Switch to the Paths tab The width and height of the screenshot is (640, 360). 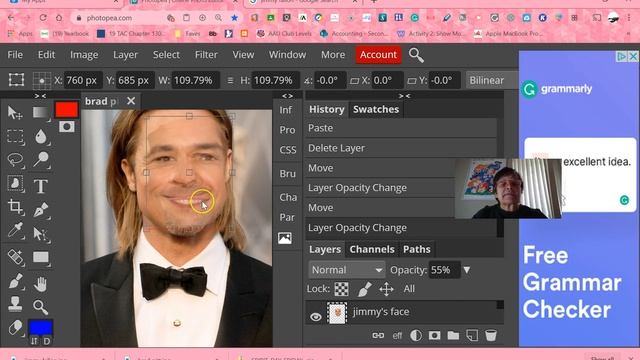coord(417,249)
